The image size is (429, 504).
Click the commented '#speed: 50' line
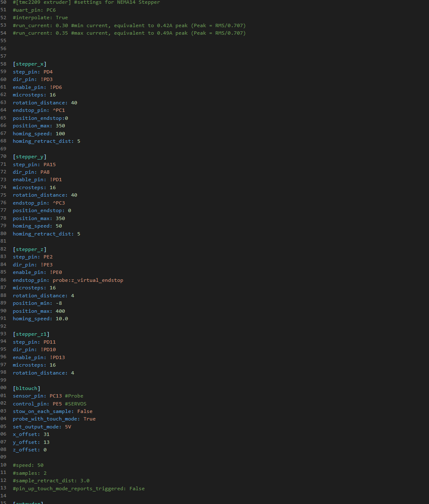point(28,465)
